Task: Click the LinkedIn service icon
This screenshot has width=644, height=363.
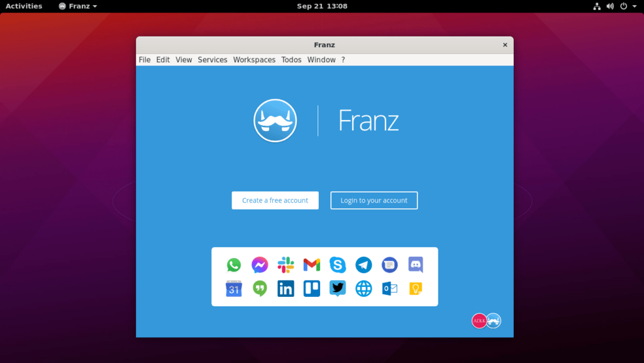Action: click(286, 289)
